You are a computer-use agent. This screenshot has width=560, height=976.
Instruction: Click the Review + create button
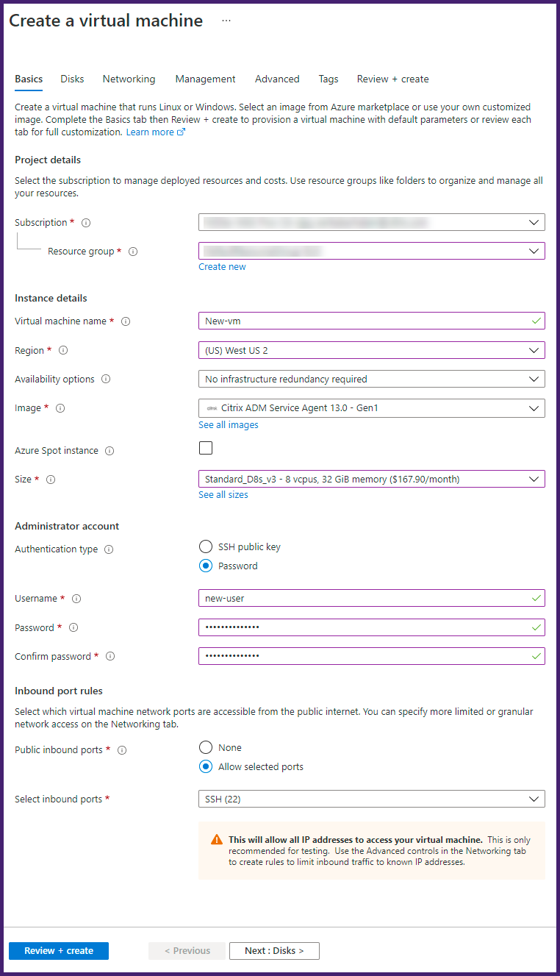point(59,951)
